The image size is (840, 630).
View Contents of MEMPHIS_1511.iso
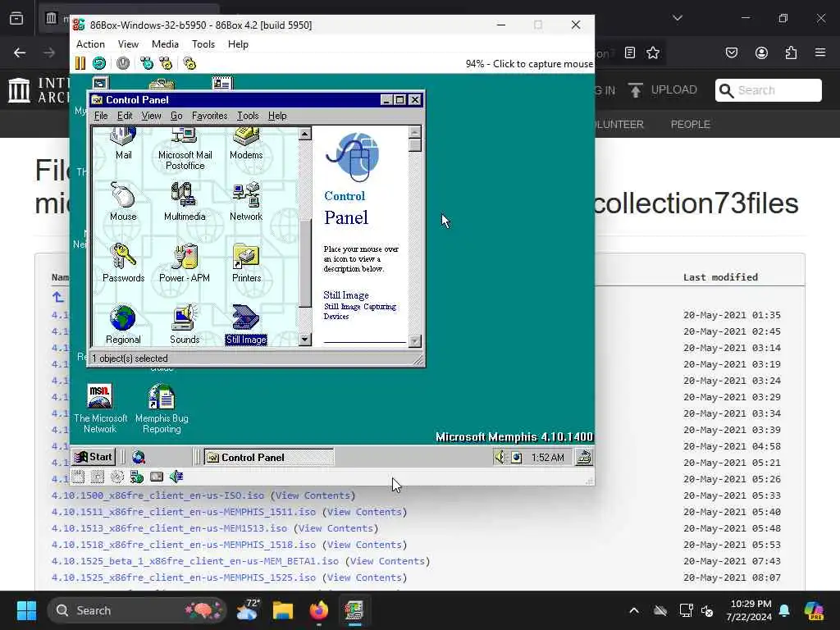(364, 512)
